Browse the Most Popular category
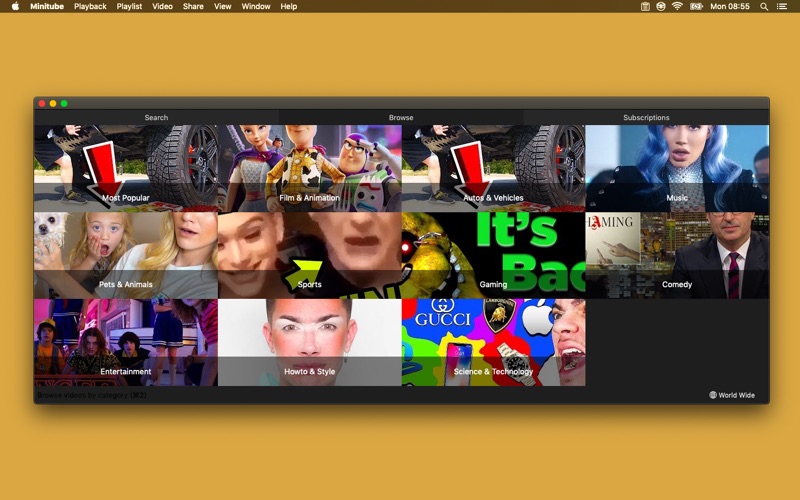The image size is (800, 500). (125, 168)
